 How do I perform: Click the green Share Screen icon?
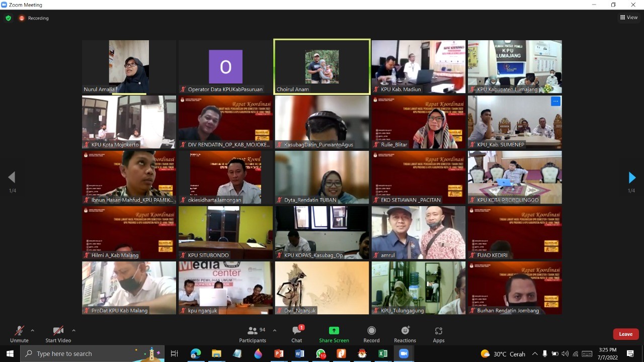coord(334,334)
